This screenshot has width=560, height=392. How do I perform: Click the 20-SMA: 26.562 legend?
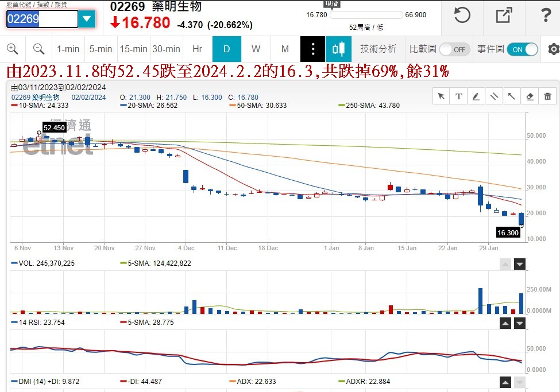[149, 106]
